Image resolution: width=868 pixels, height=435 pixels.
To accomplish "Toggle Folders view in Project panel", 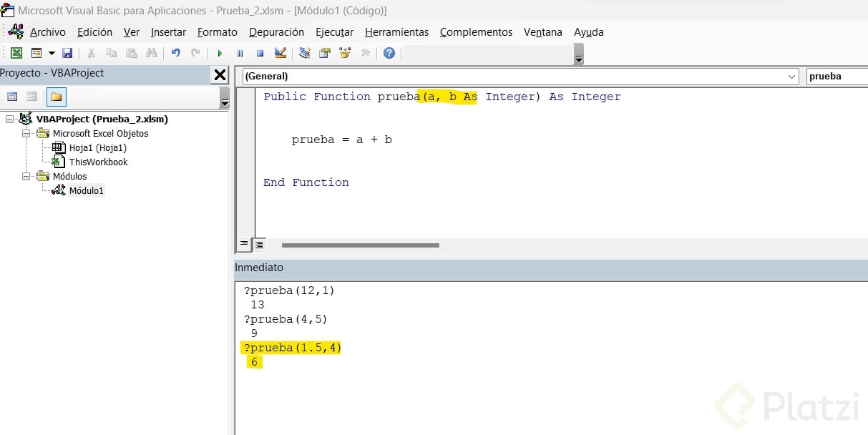I will (56, 97).
